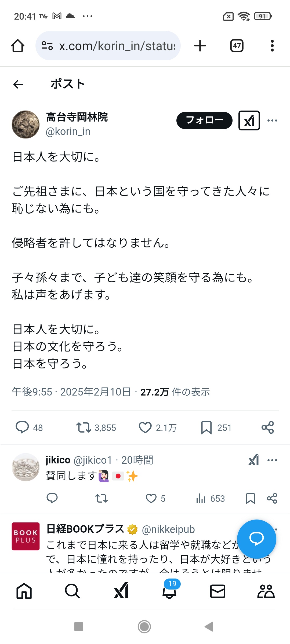Image resolution: width=290 pixels, height=644 pixels.
Task: Tap the Grok icon beside the Follow button
Action: [249, 120]
